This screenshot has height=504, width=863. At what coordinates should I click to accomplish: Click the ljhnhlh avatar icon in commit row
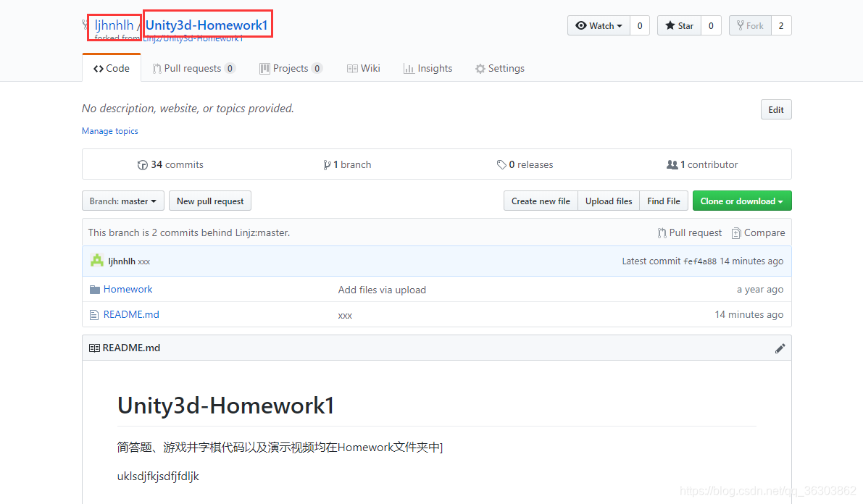tap(97, 261)
